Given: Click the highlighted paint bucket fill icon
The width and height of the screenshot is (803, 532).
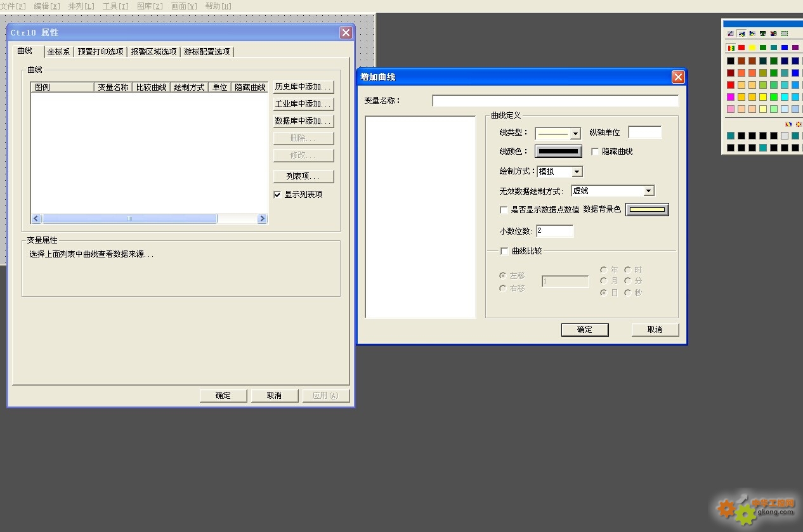Looking at the screenshot, I should pyautogui.click(x=741, y=34).
